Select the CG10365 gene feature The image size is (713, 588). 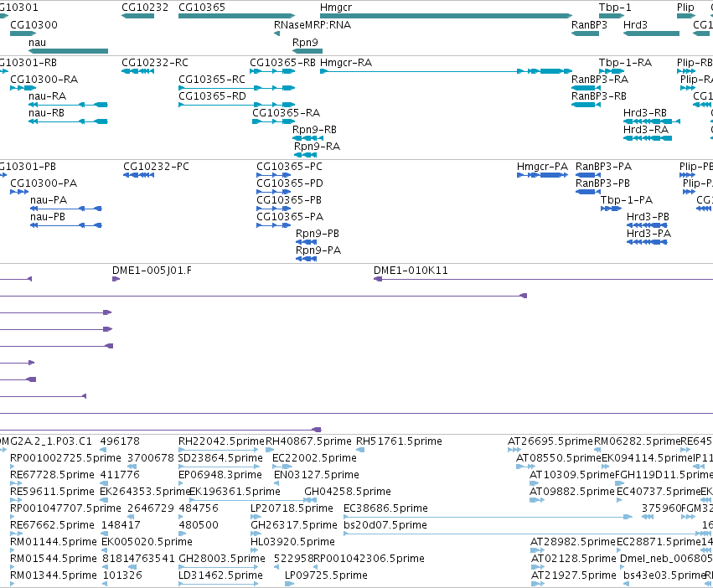236,16
